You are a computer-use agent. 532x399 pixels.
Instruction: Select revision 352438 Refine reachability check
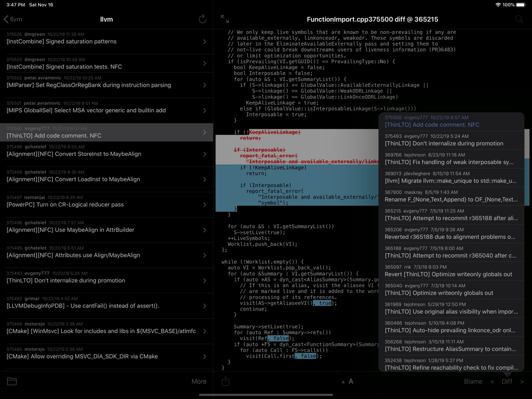(451, 364)
